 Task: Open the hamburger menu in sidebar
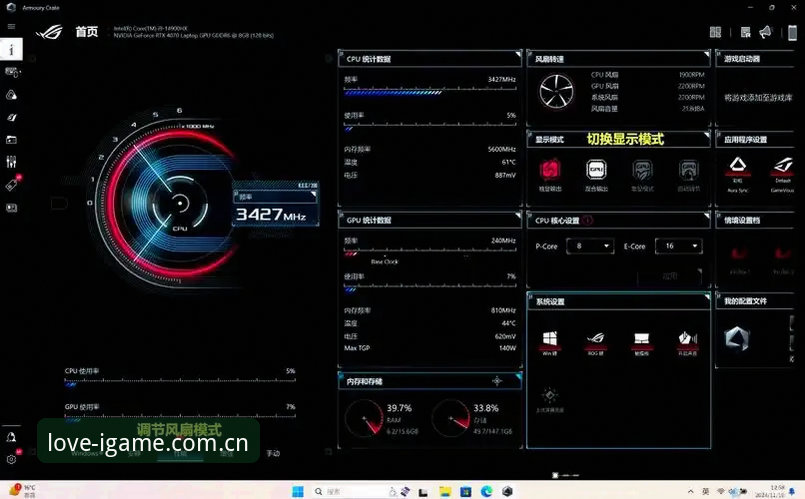11,27
